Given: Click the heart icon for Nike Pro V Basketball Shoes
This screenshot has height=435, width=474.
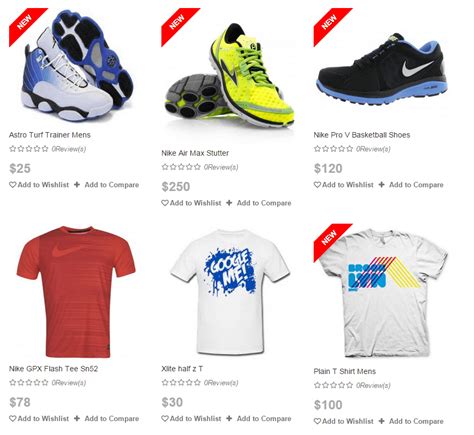Looking at the screenshot, I should [317, 185].
